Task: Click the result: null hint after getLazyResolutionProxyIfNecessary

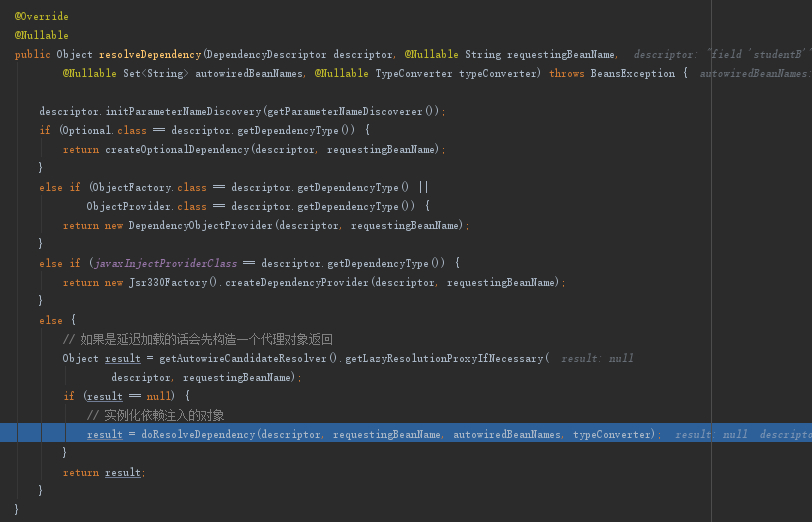Action: pos(597,358)
